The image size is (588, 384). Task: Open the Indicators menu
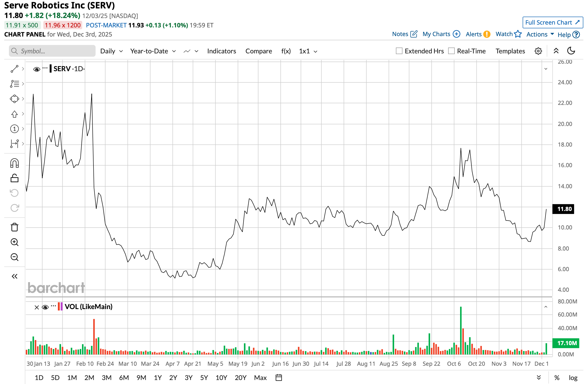[x=221, y=51]
